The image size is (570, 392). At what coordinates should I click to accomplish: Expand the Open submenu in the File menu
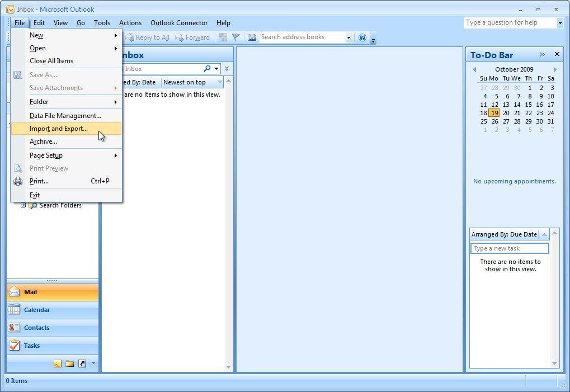point(66,48)
